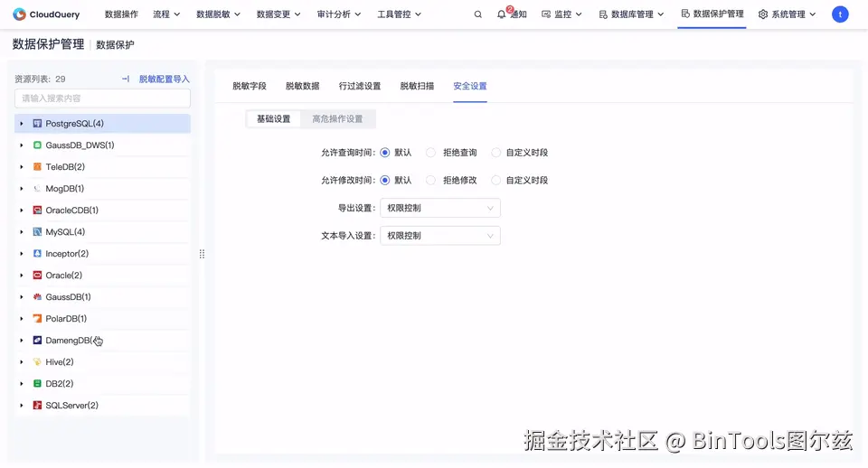
Task: Click the GaussDB(1) database icon
Action: click(37, 297)
